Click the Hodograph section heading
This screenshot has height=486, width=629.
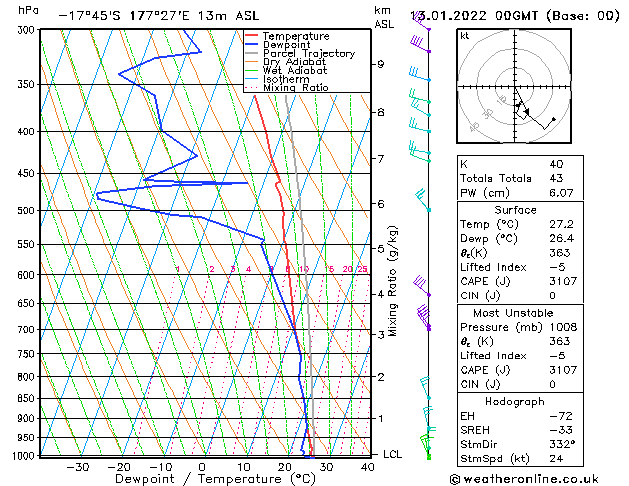tap(515, 401)
